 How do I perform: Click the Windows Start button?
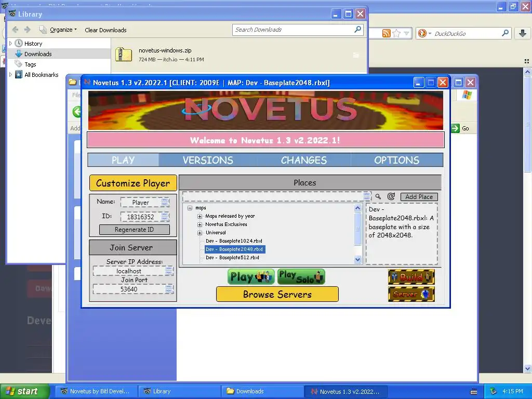(x=24, y=391)
